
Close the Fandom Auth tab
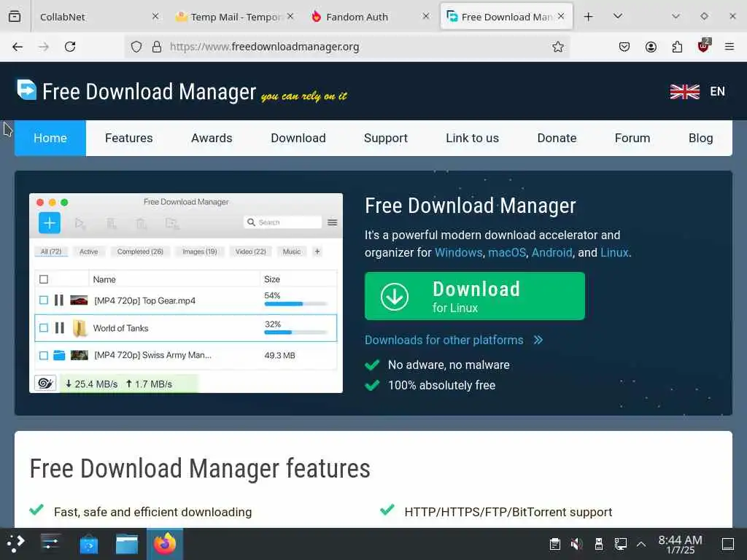pos(426,16)
